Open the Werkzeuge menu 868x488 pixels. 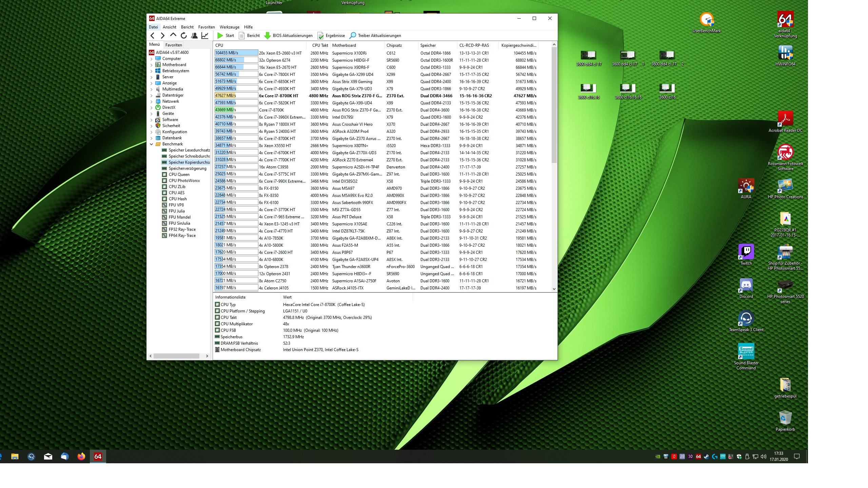click(230, 27)
